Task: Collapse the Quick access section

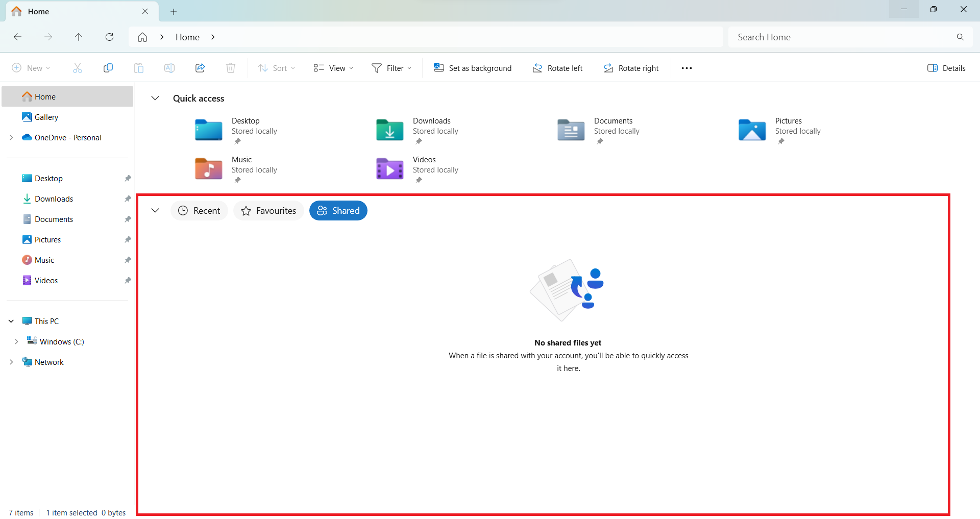Action: click(x=155, y=98)
